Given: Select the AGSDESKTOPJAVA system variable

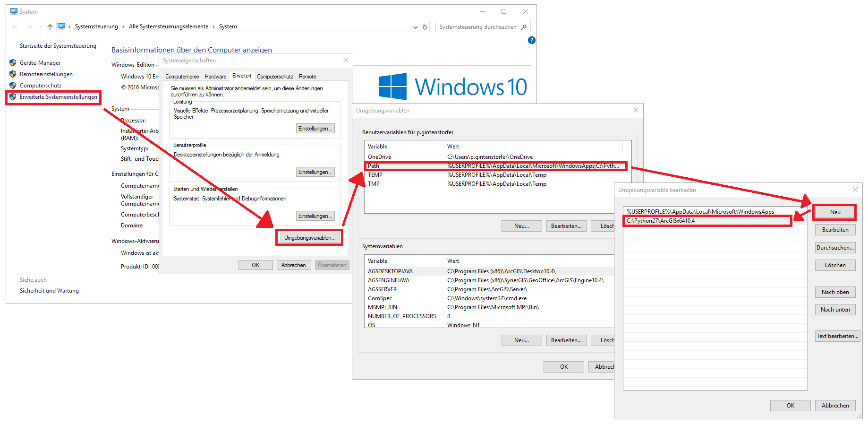Looking at the screenshot, I should (489, 271).
